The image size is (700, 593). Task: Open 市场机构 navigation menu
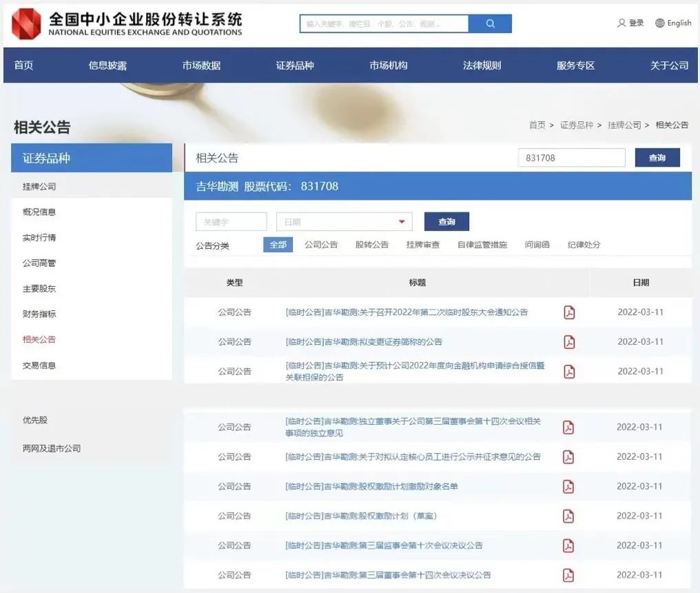(x=389, y=66)
